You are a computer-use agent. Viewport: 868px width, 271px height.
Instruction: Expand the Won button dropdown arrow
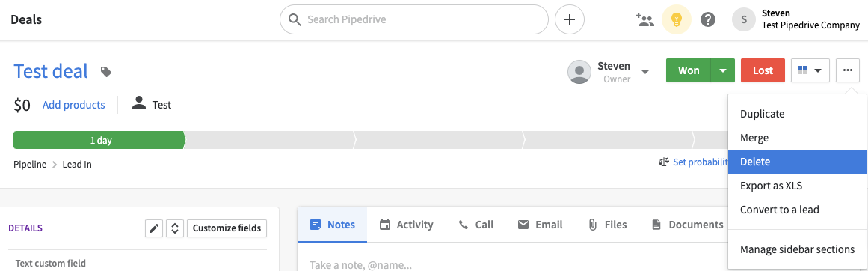722,70
